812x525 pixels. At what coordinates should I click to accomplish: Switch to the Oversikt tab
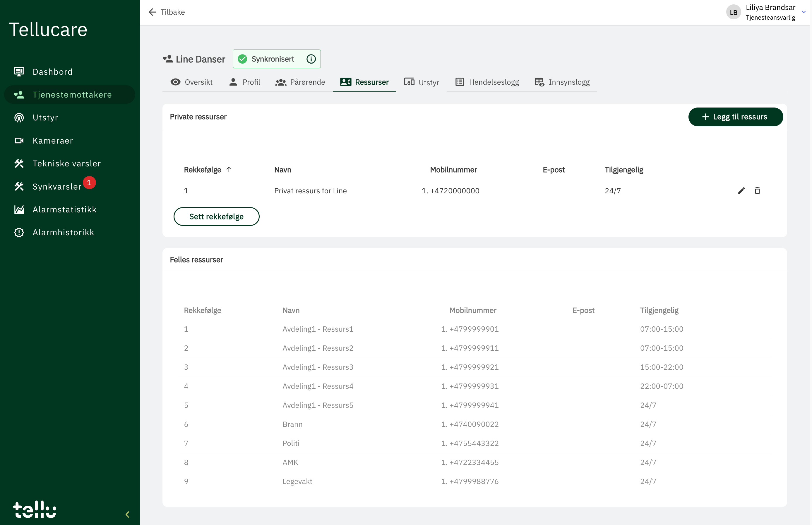[x=191, y=82]
